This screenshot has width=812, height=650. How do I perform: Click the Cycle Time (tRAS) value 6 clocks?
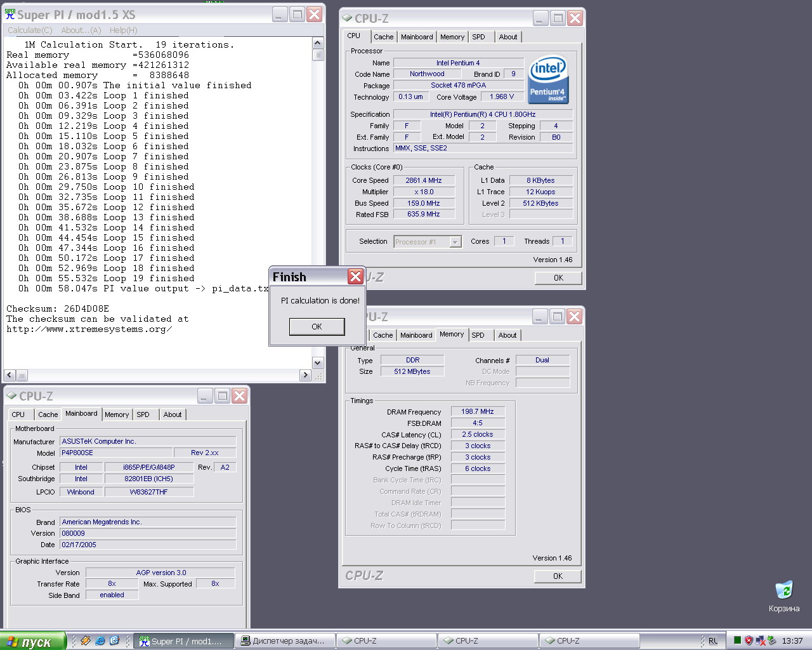(478, 468)
